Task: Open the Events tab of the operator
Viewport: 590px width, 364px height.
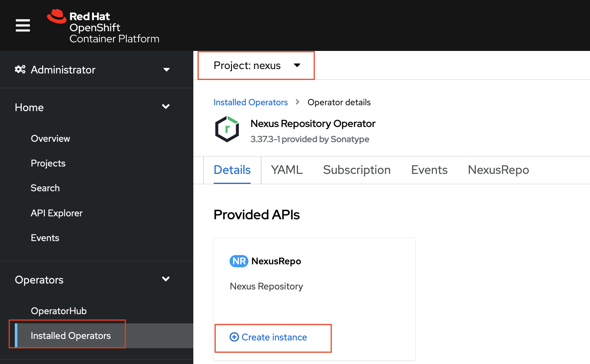Action: coord(429,170)
